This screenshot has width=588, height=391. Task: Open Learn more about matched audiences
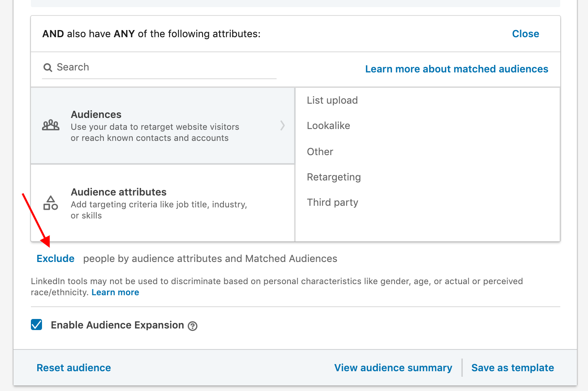pyautogui.click(x=456, y=69)
